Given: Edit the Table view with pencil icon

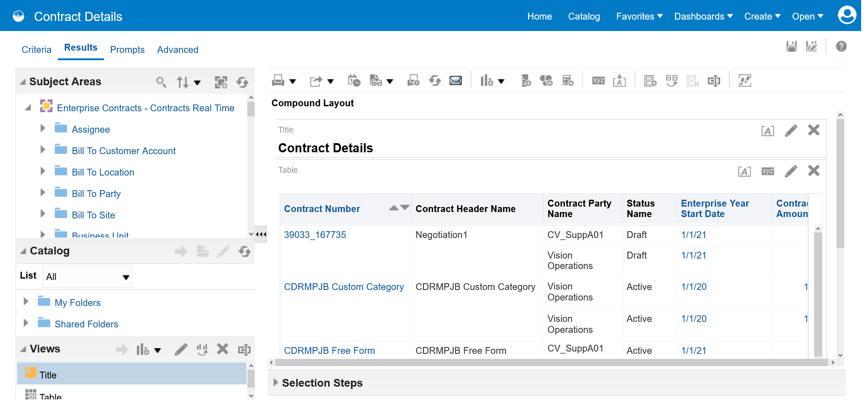Looking at the screenshot, I should click(791, 171).
